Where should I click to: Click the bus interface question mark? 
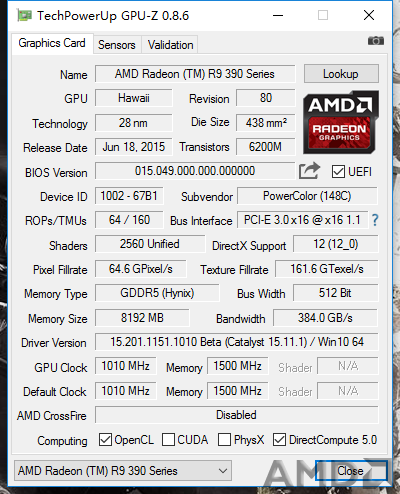[375, 220]
